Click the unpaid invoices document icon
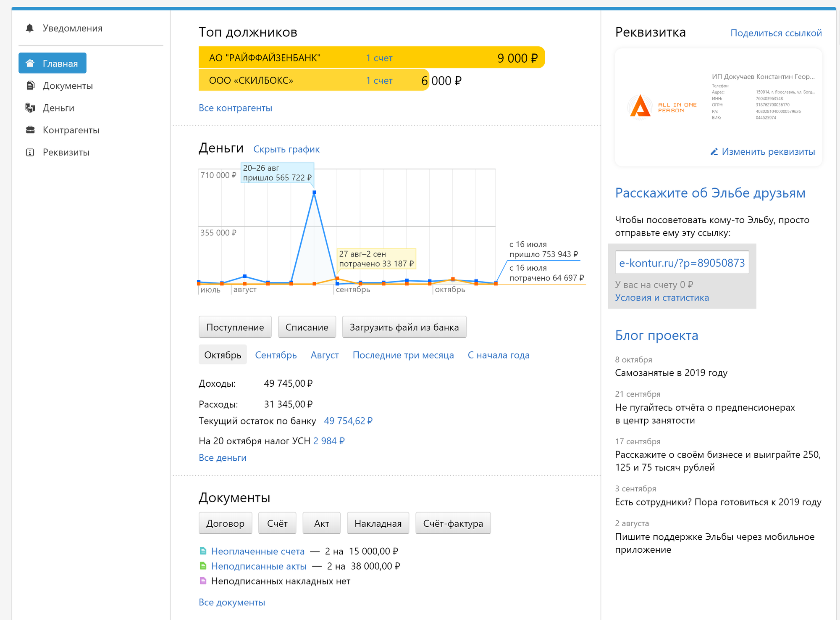The width and height of the screenshot is (840, 620). (x=203, y=551)
